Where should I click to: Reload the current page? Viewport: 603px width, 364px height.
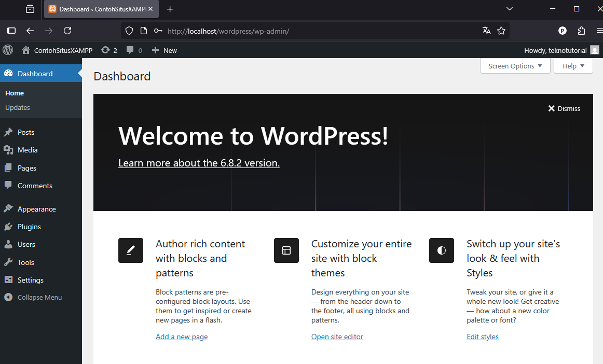click(67, 31)
